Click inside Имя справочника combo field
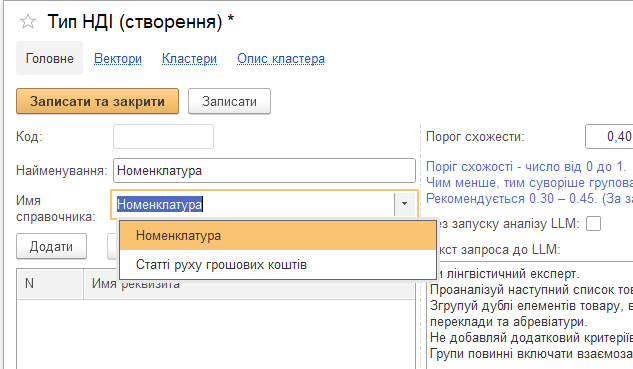The width and height of the screenshot is (633, 369). (254, 204)
